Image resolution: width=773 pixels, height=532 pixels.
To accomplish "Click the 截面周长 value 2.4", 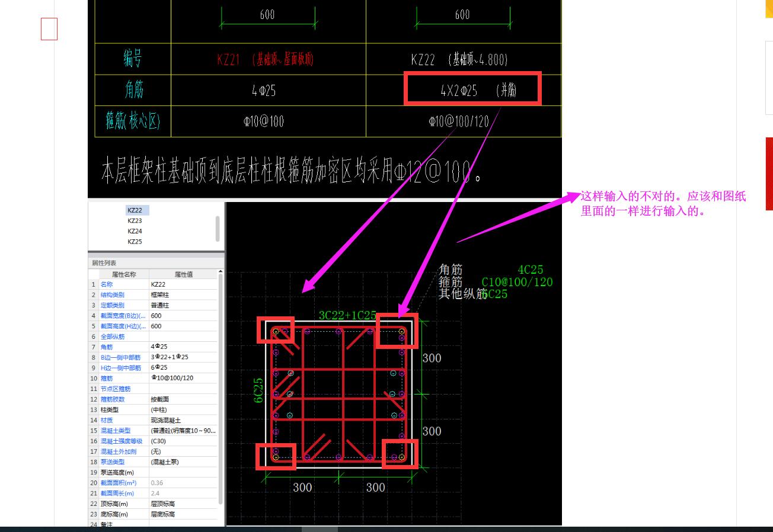I will click(184, 493).
